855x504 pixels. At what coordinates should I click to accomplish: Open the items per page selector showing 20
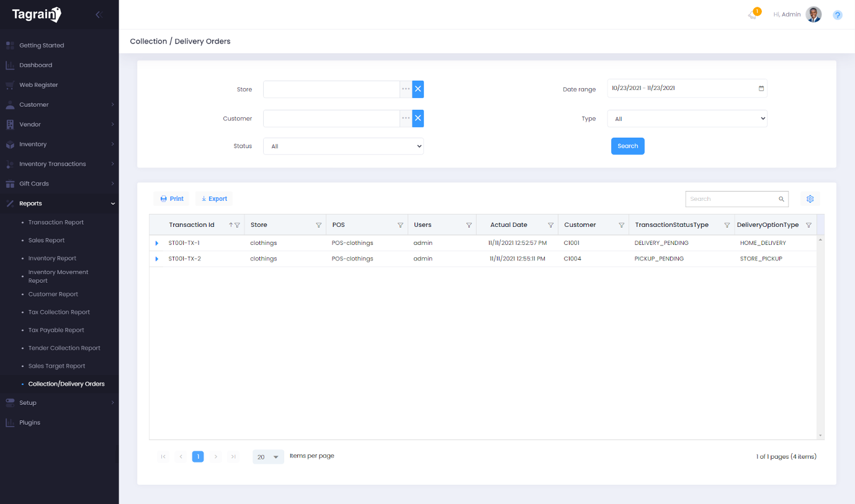point(267,456)
